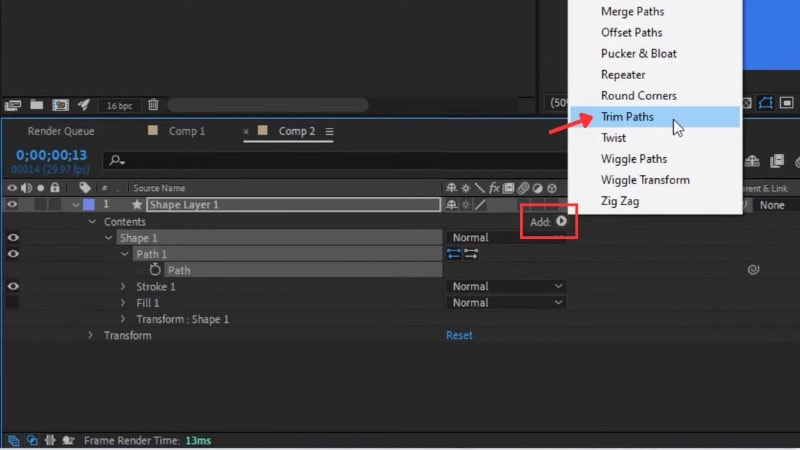Click the Shape Layer 1 name field
Image resolution: width=800 pixels, height=450 pixels.
tap(293, 205)
